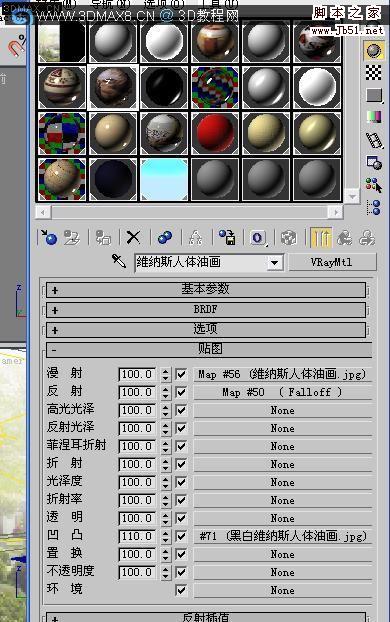Toggle the 反射光泽 map checkbox

click(x=181, y=428)
